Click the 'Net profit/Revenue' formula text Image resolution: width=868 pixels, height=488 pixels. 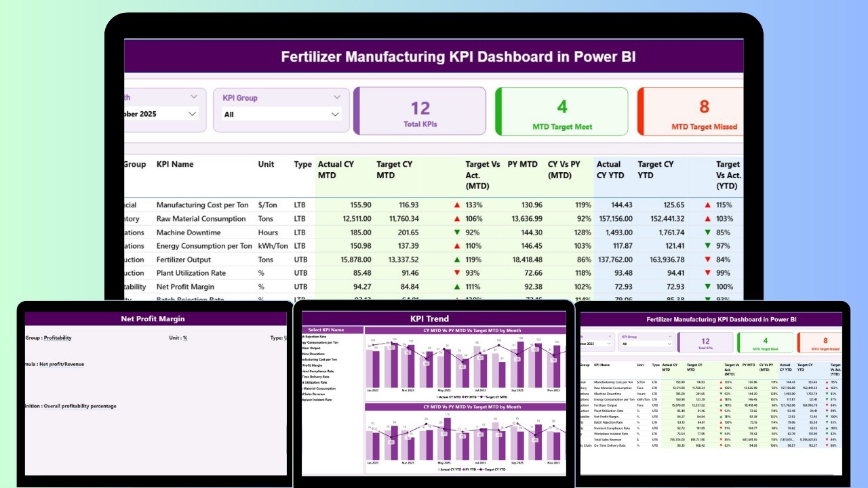(x=62, y=364)
